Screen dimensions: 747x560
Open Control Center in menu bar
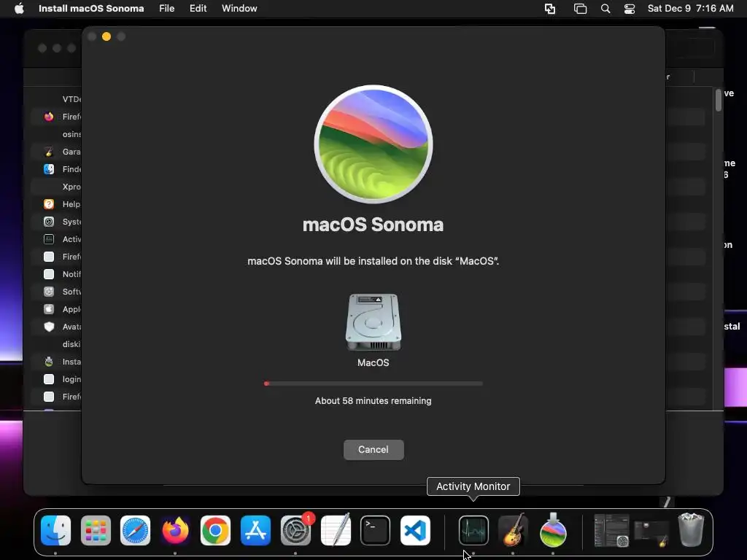pyautogui.click(x=630, y=9)
